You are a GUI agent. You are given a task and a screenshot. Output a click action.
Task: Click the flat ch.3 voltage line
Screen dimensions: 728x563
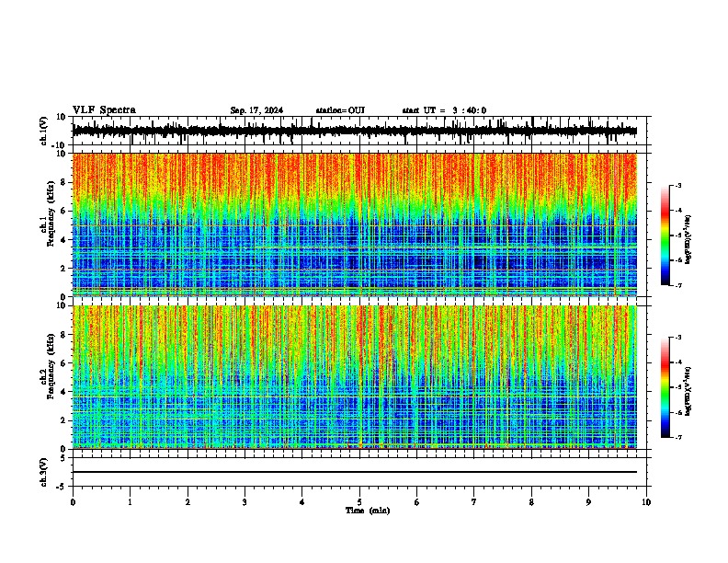point(355,472)
